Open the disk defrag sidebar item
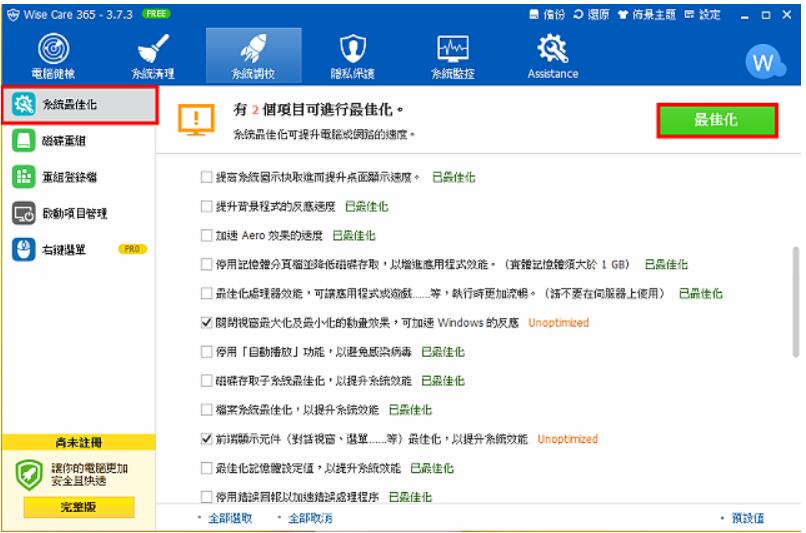This screenshot has height=533, width=806. pyautogui.click(x=79, y=141)
